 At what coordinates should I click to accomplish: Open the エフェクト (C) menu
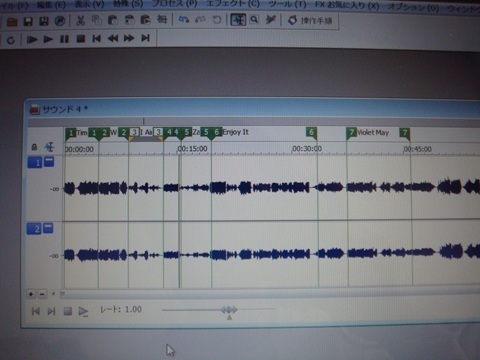233,4
